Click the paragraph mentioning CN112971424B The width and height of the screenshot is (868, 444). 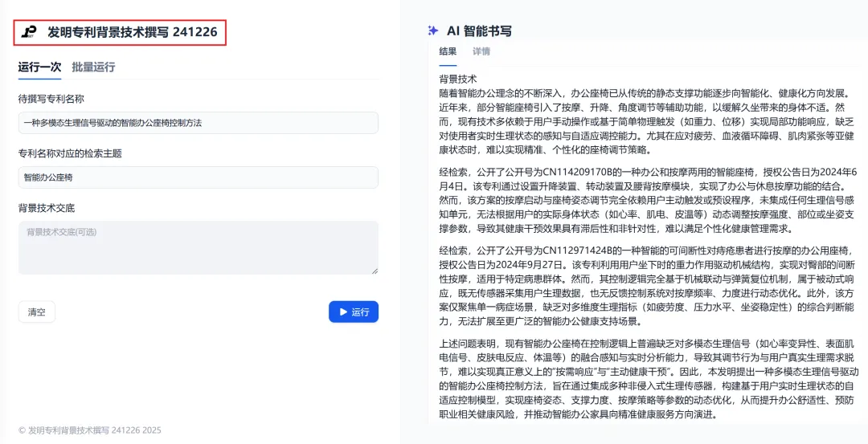click(x=649, y=285)
